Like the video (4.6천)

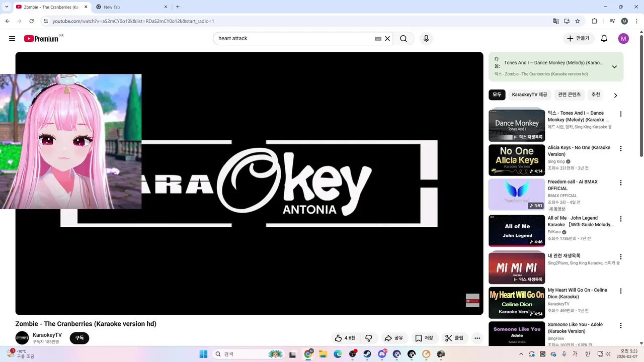tap(345, 338)
